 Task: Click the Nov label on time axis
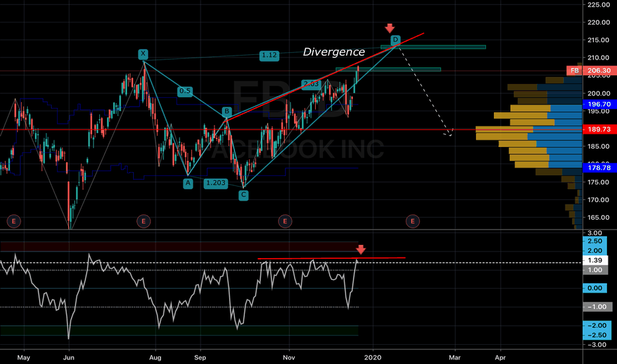(x=289, y=357)
